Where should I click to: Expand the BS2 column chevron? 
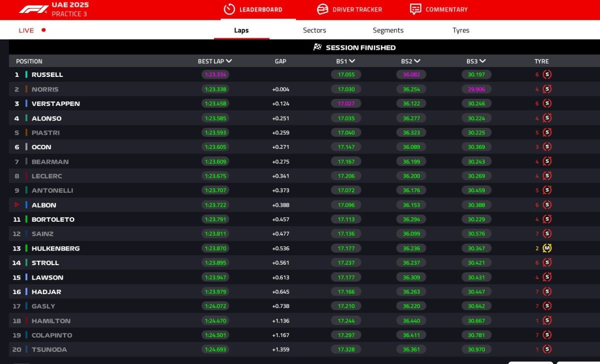click(417, 61)
